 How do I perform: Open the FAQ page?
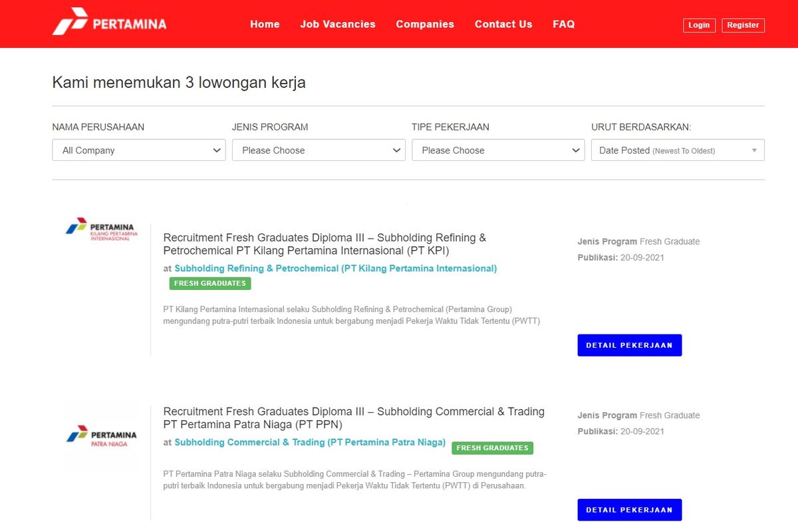click(x=563, y=24)
